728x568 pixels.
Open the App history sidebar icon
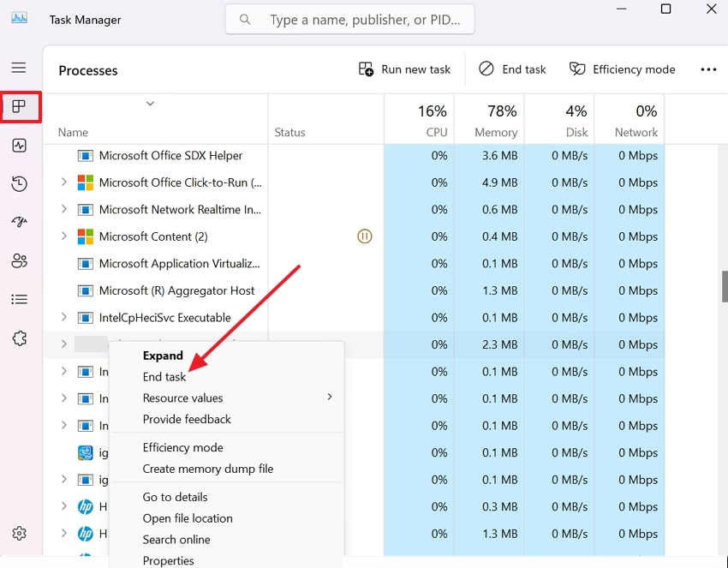tap(19, 184)
